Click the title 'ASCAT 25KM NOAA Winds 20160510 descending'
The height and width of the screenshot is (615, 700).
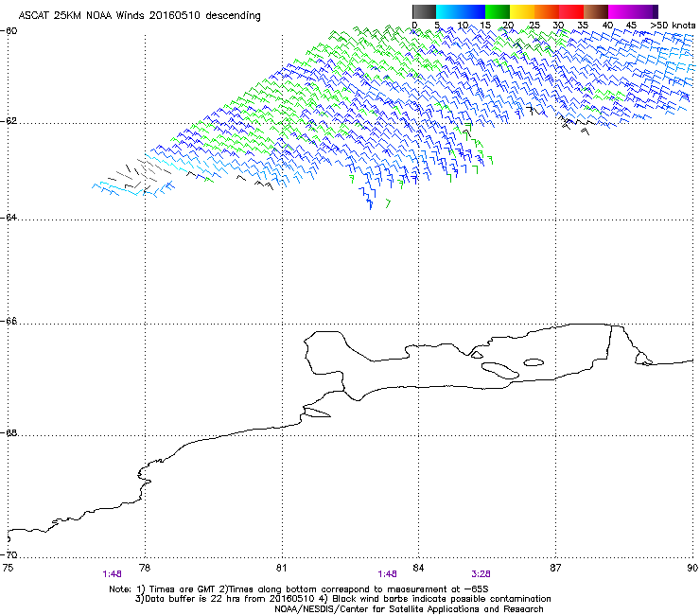click(x=139, y=15)
